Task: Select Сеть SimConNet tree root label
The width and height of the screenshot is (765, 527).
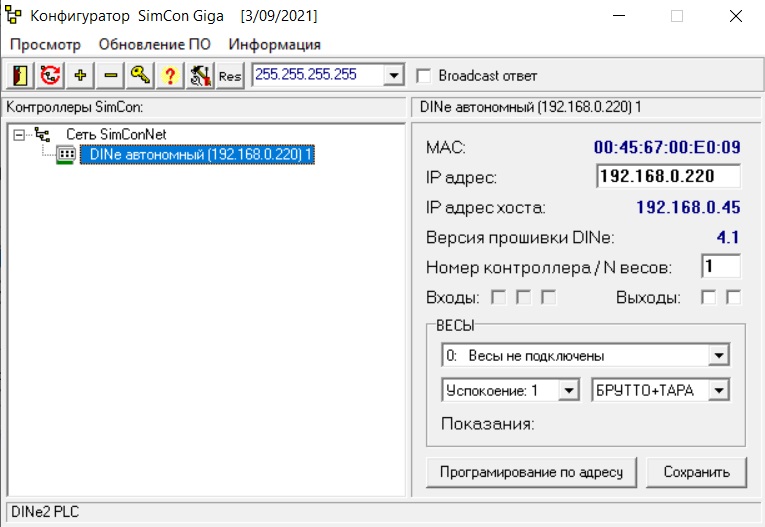Action: click(116, 134)
